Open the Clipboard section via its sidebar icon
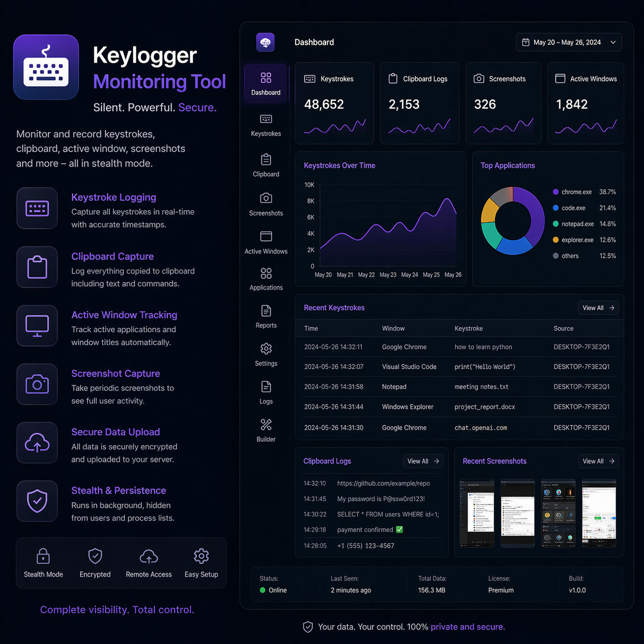 [266, 160]
